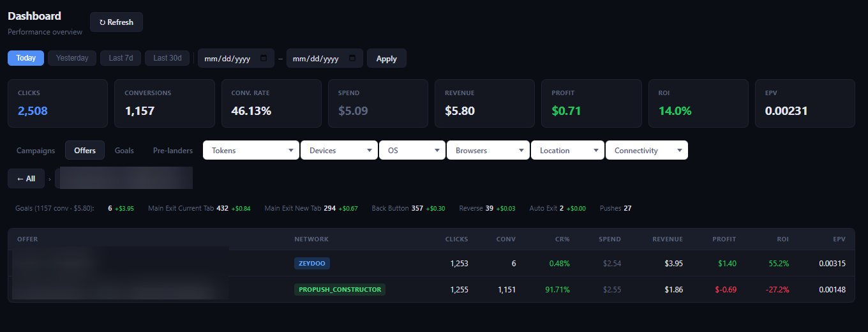Open the OS dropdown
Viewport: 868px width, 332px height.
pyautogui.click(x=412, y=151)
